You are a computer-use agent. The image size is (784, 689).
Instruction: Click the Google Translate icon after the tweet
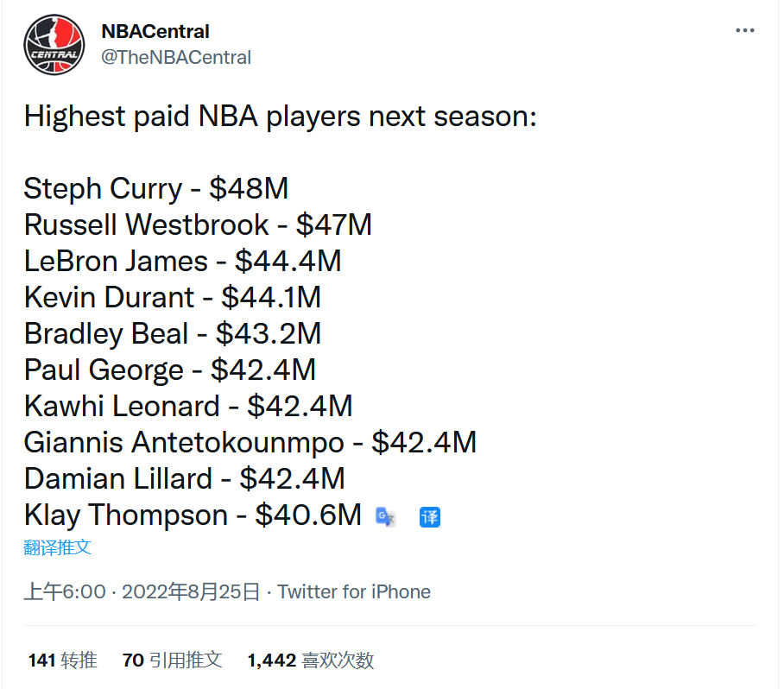[385, 516]
